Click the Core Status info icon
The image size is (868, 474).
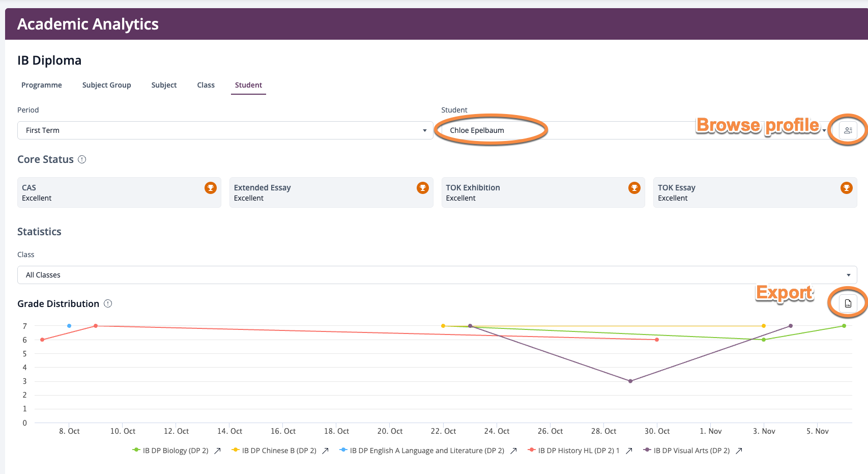tap(82, 159)
